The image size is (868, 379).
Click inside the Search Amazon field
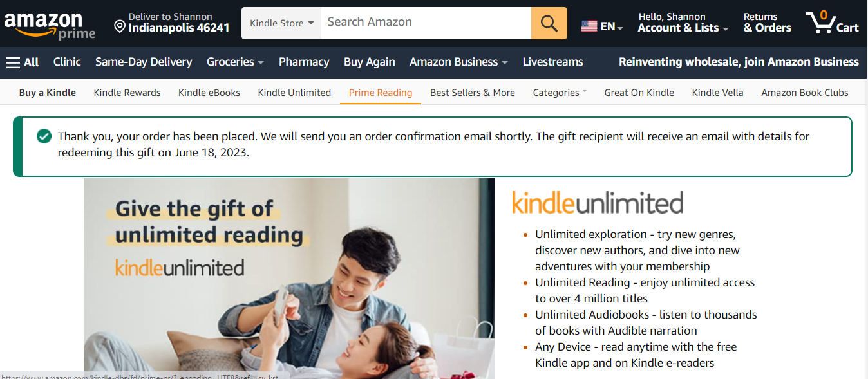[x=426, y=23]
